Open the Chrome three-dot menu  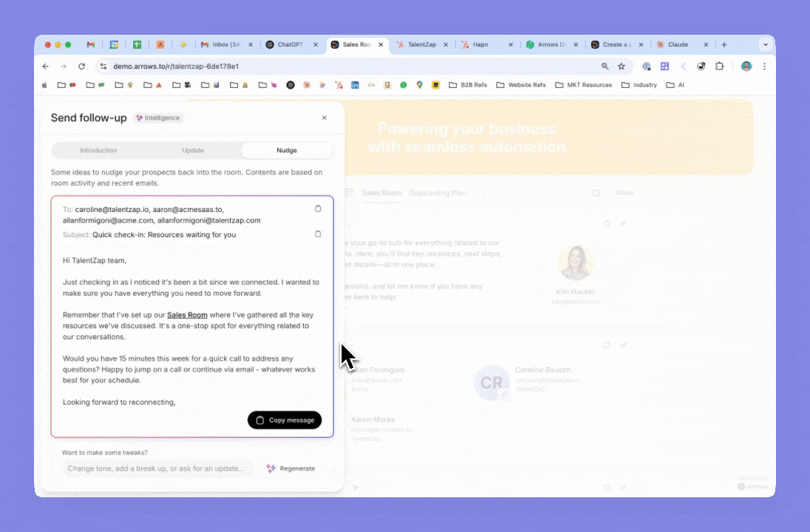point(764,66)
